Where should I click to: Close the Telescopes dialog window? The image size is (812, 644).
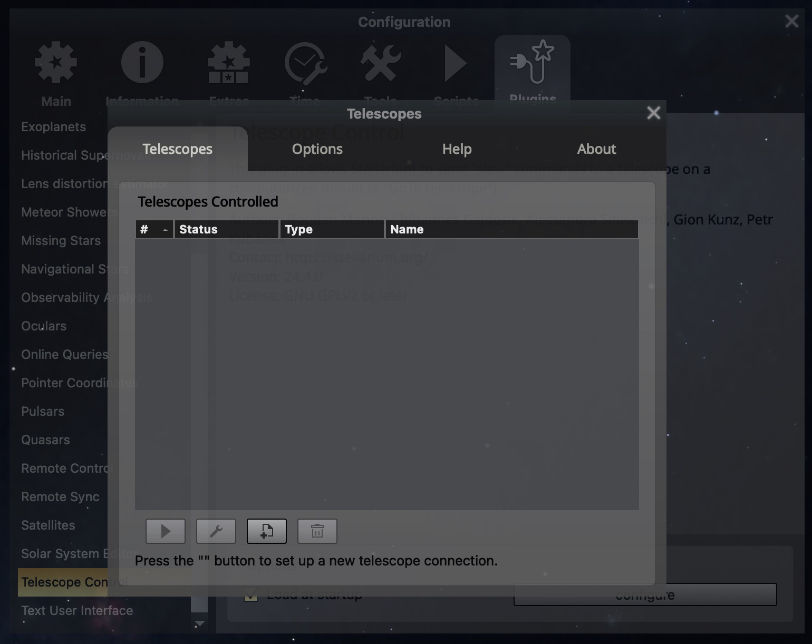653,113
